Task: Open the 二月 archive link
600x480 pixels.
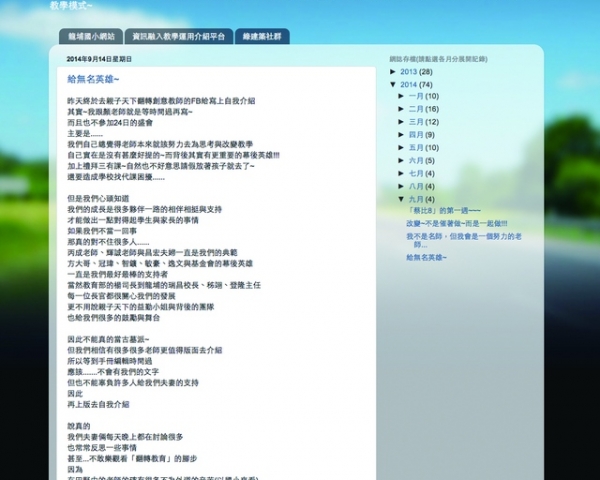Action: (416, 109)
